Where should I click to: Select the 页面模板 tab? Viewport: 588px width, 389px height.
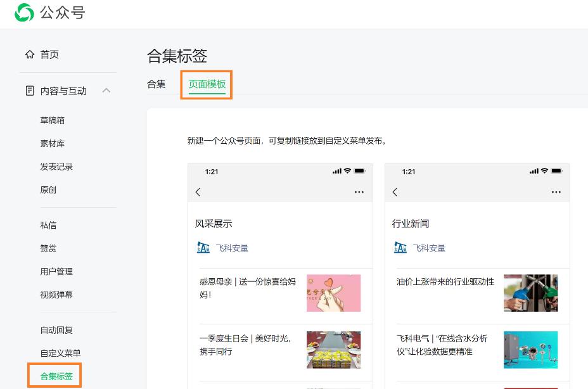(206, 84)
